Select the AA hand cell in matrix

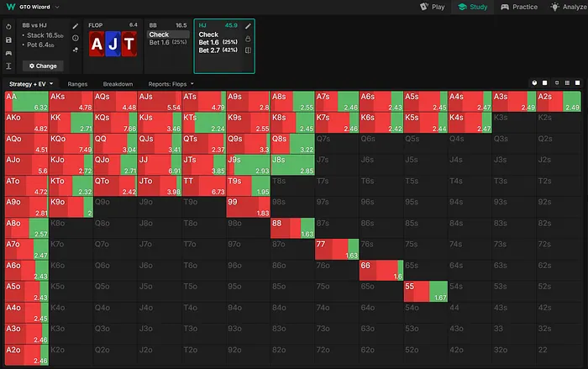click(x=25, y=102)
